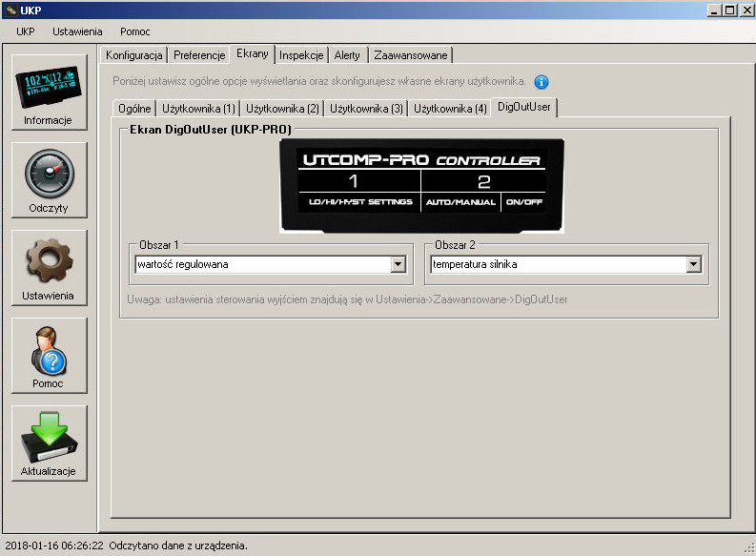Expand the Obszar 1 dropdown arrow
Viewport: 756px width, 556px height.
pyautogui.click(x=398, y=264)
